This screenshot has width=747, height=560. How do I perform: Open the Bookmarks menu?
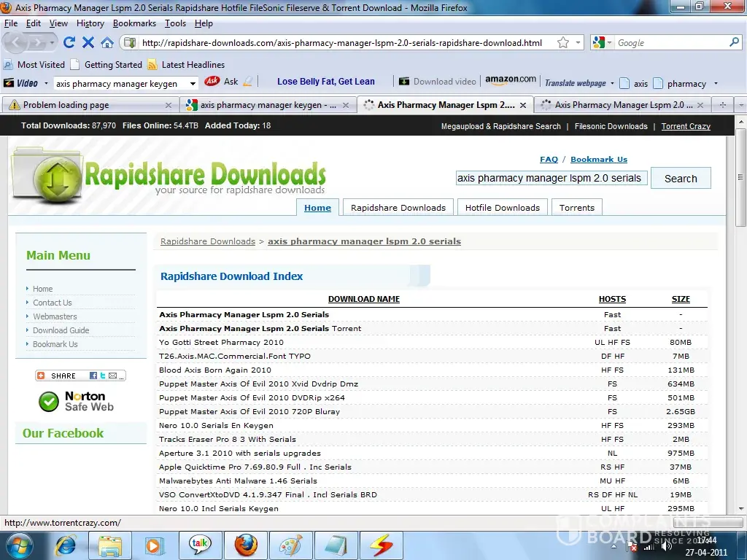tap(134, 23)
